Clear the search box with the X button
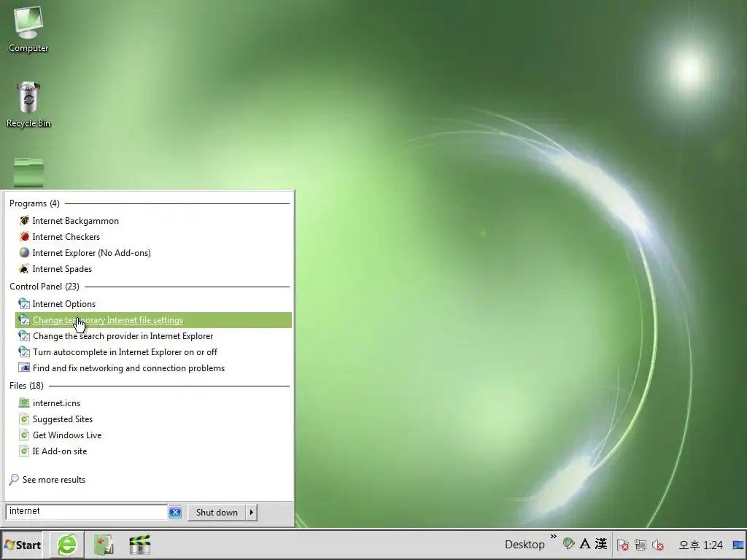The image size is (747, 560). [x=175, y=513]
